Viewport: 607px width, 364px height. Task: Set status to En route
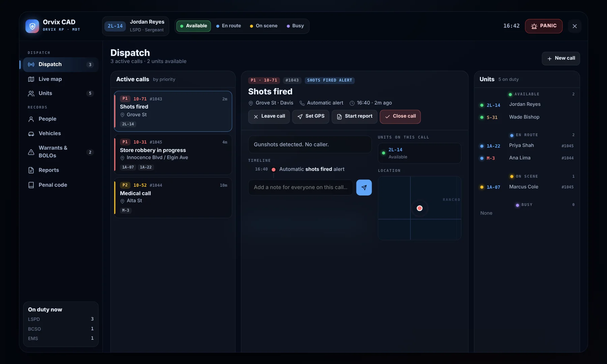tap(228, 26)
